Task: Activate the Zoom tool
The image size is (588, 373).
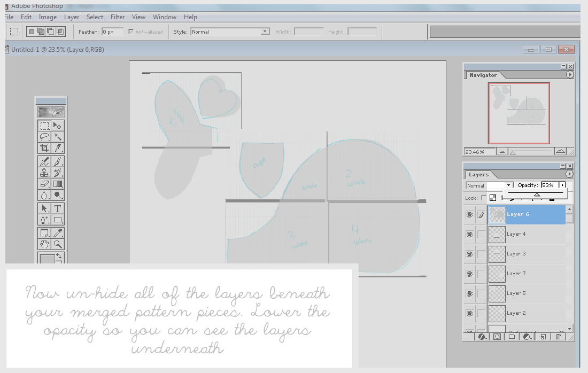Action: tap(58, 244)
